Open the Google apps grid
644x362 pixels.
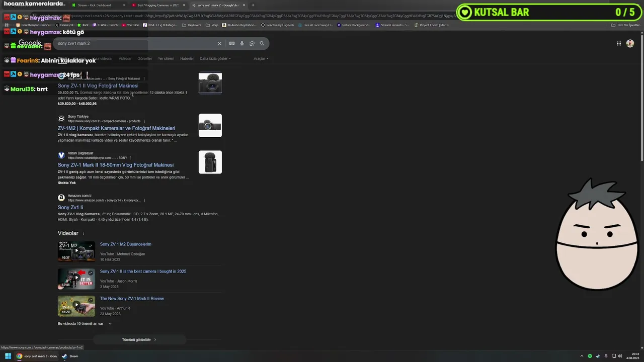[619, 43]
